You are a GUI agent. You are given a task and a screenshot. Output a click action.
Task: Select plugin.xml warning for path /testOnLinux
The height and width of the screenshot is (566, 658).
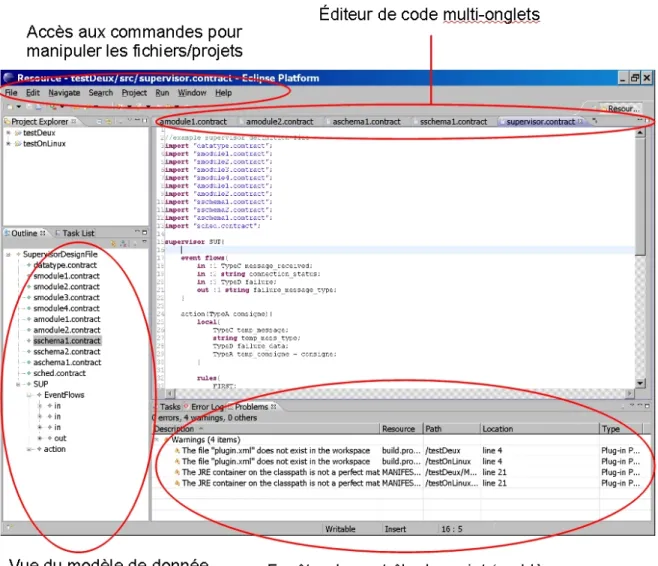(402, 462)
